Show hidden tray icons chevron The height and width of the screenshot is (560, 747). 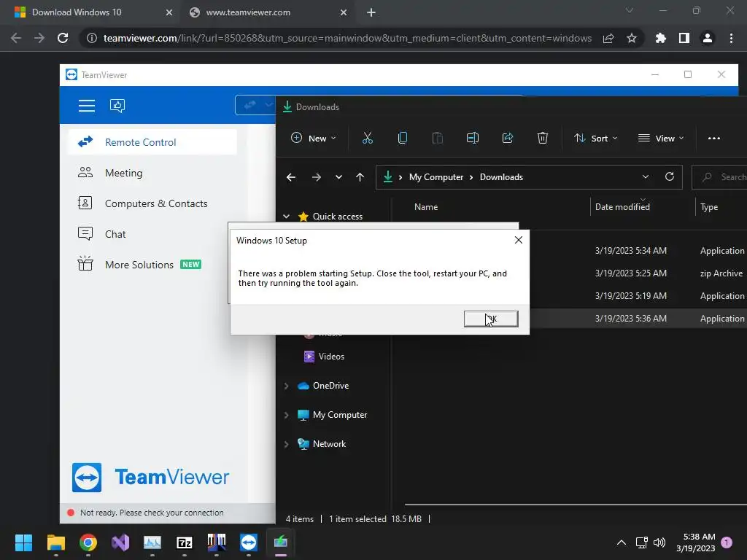[622, 542]
